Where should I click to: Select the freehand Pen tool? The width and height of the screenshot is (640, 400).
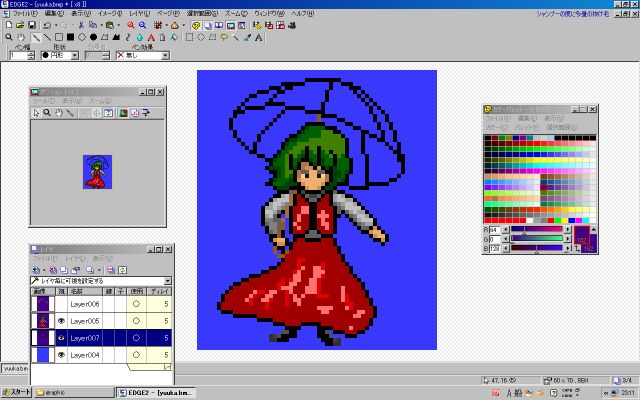36,38
